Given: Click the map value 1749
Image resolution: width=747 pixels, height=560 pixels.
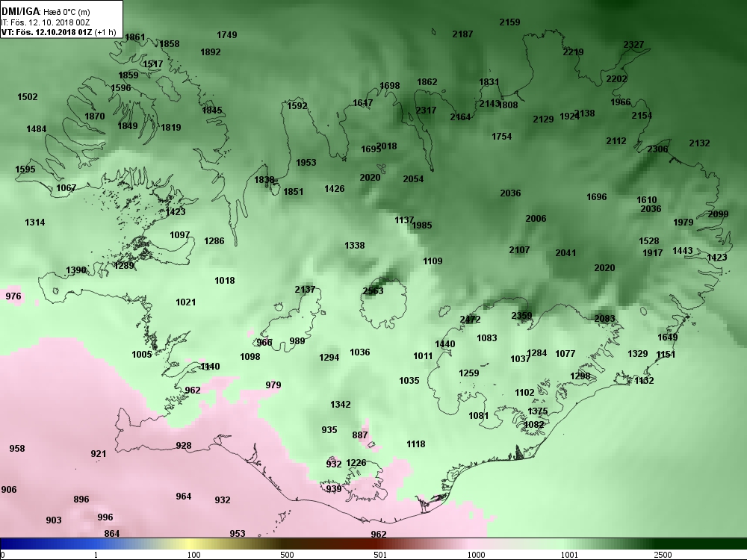Looking at the screenshot, I should pyautogui.click(x=227, y=35).
